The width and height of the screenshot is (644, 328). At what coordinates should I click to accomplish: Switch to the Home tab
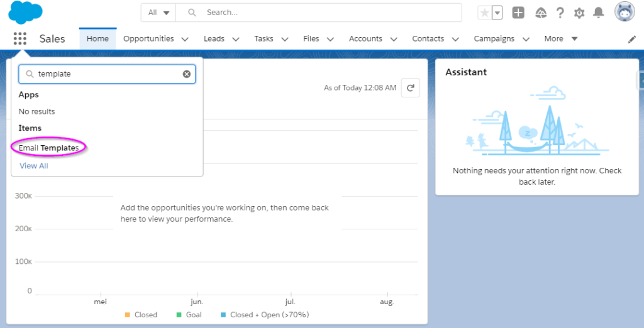click(x=97, y=39)
